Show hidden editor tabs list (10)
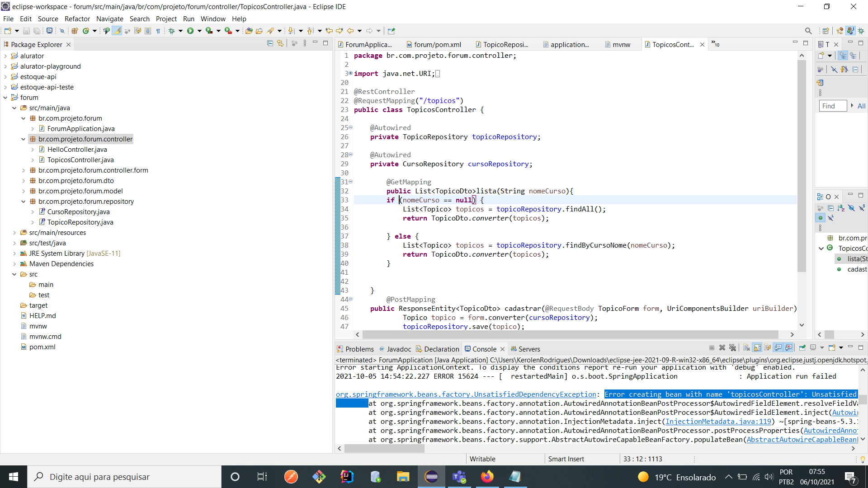This screenshot has height=488, width=868. point(715,44)
